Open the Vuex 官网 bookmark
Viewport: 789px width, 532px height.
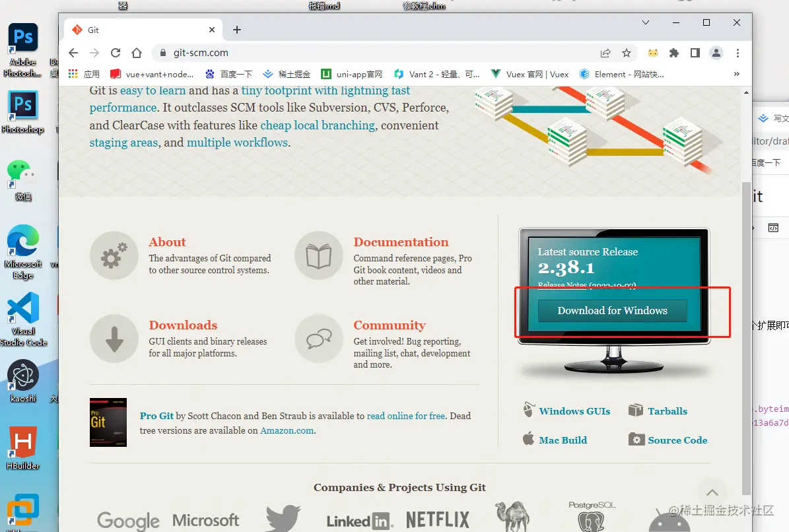coord(530,75)
